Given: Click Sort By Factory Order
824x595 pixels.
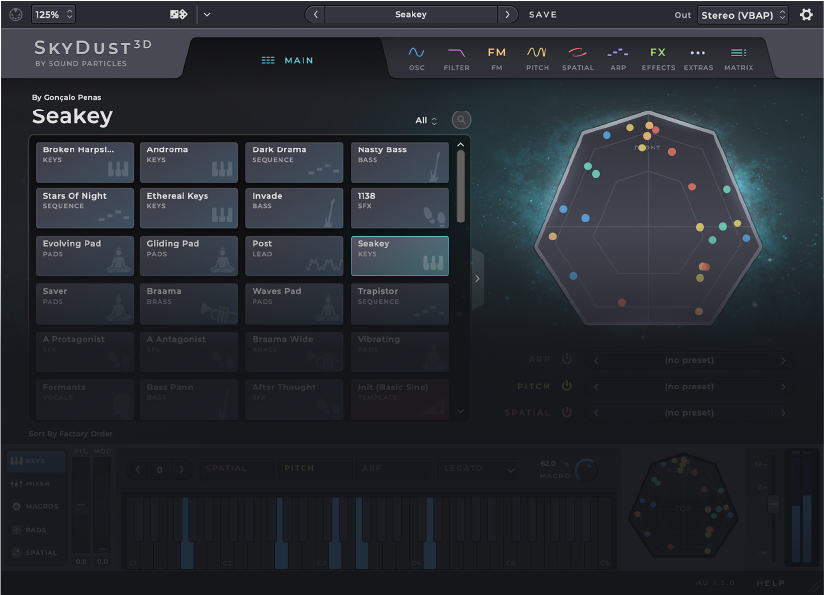Looking at the screenshot, I should click(x=70, y=434).
